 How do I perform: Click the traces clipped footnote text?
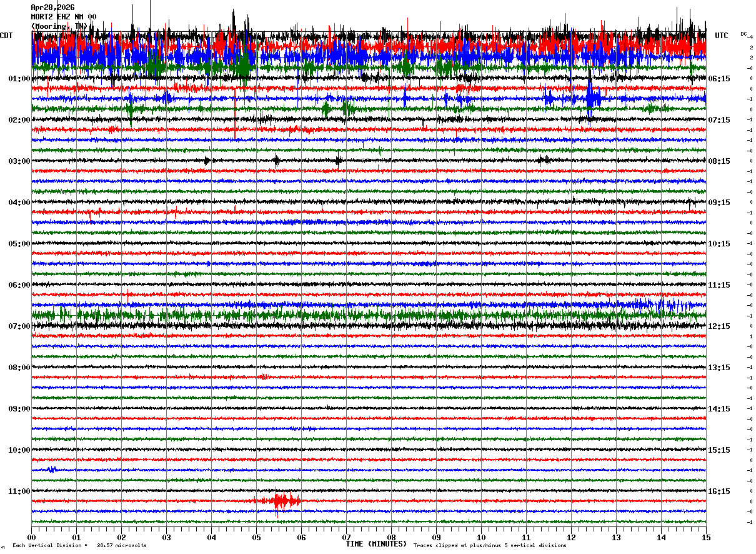coord(490,545)
